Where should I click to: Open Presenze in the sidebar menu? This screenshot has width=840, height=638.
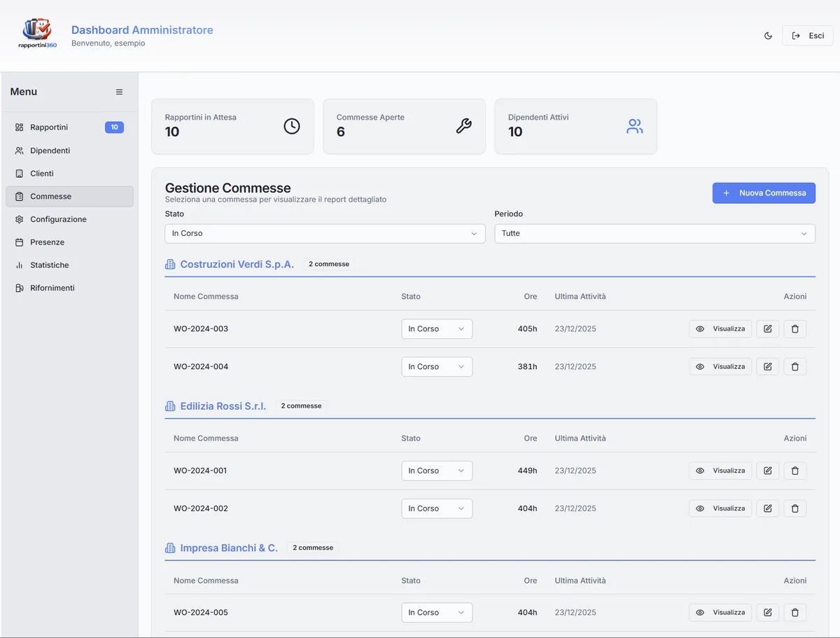tap(69, 242)
